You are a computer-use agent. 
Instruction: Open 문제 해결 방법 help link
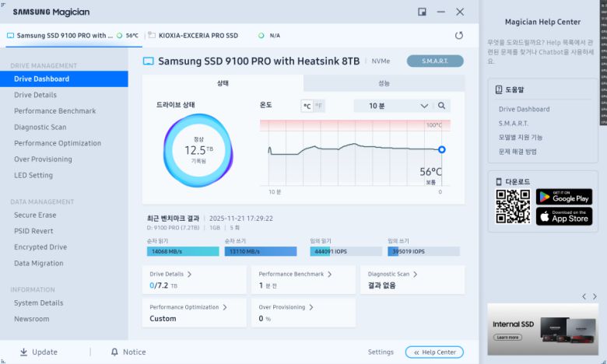(x=518, y=152)
